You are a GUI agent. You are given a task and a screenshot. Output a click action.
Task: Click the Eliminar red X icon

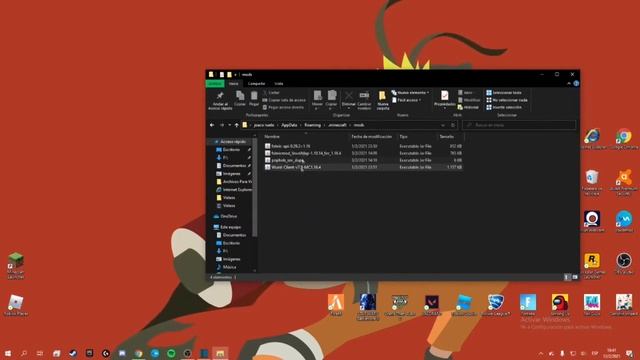[x=349, y=96]
